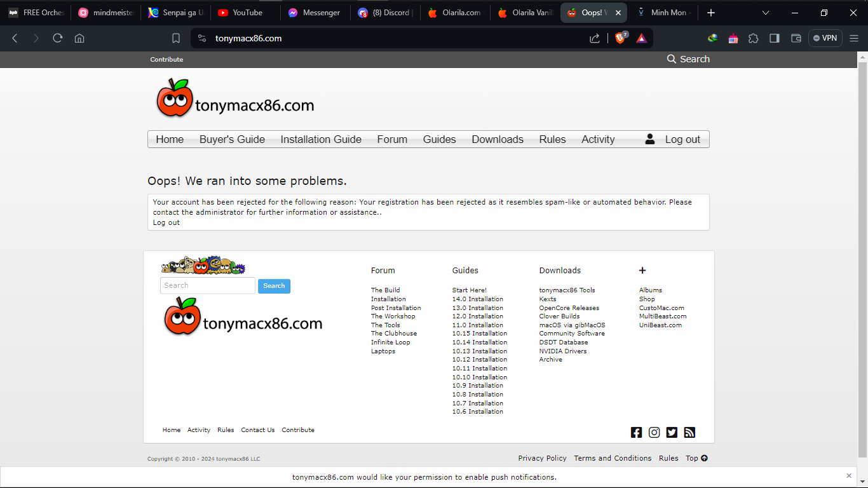Open a new tab with the plus icon
The height and width of the screenshot is (488, 868).
tap(711, 13)
